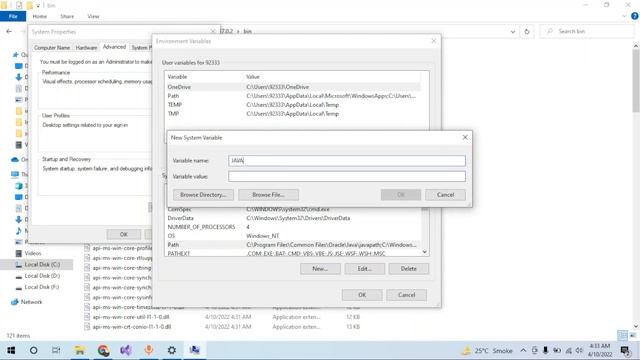The image size is (640, 360).
Task: Expand ribbon chevron in File Explorer
Action: tap(624, 16)
